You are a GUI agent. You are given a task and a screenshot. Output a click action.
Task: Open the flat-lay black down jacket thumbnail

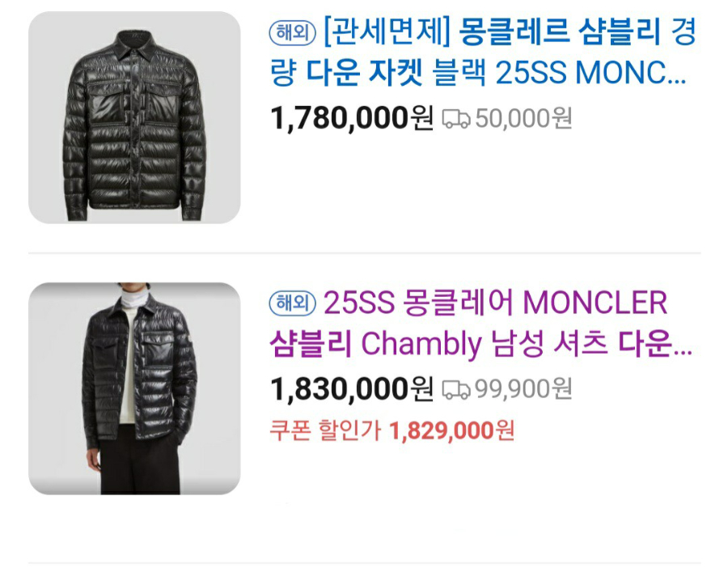[134, 117]
